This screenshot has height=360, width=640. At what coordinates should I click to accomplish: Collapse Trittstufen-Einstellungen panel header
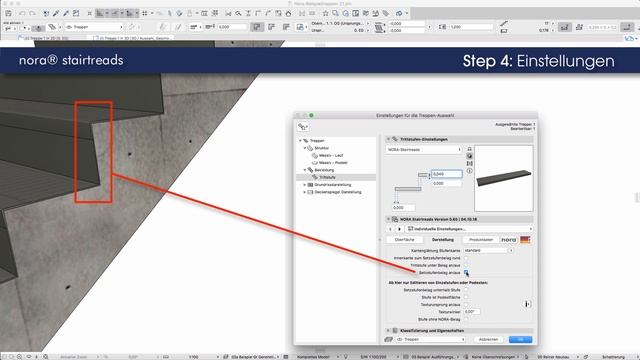pos(459,139)
